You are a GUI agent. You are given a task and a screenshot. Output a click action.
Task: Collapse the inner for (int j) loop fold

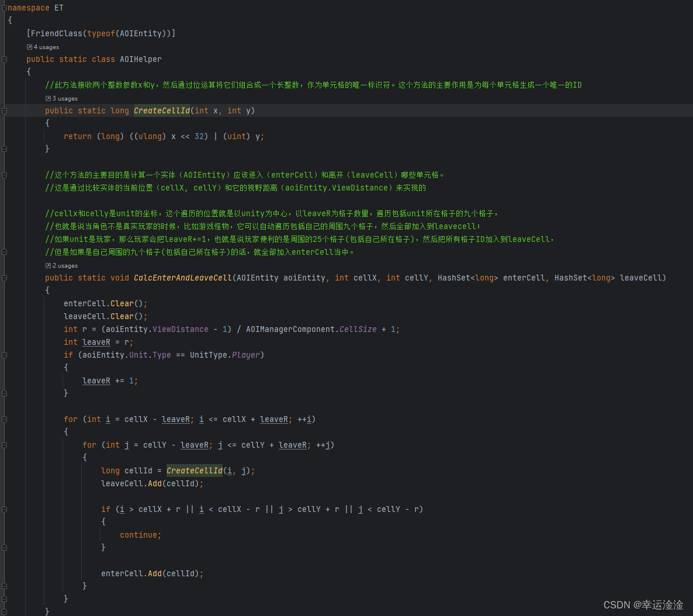click(4, 445)
